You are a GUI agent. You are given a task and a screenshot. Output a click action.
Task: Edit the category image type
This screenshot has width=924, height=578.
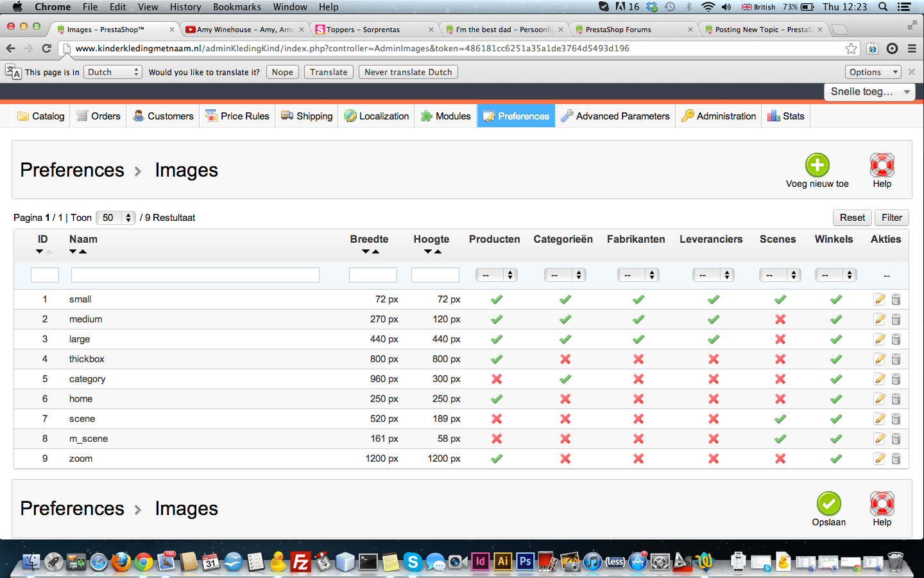click(880, 379)
